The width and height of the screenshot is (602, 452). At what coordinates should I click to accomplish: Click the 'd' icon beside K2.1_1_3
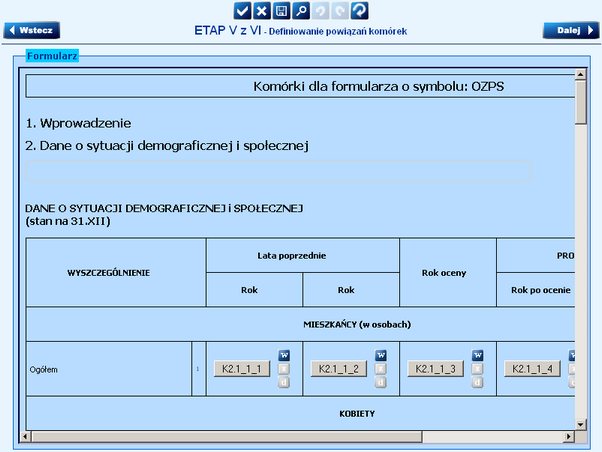(x=478, y=381)
